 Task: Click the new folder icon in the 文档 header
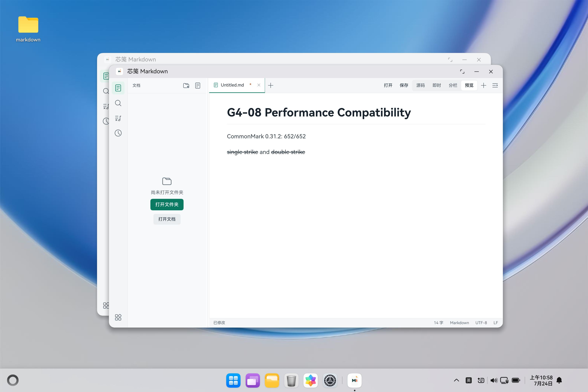coord(186,86)
